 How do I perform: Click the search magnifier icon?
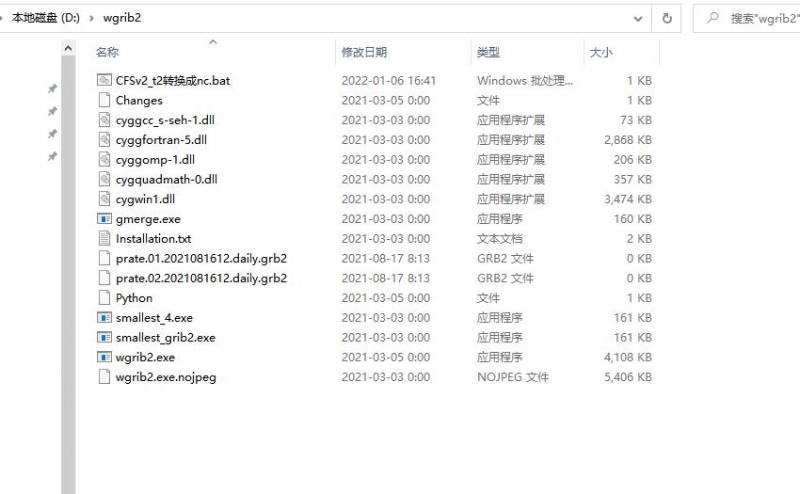tap(712, 18)
